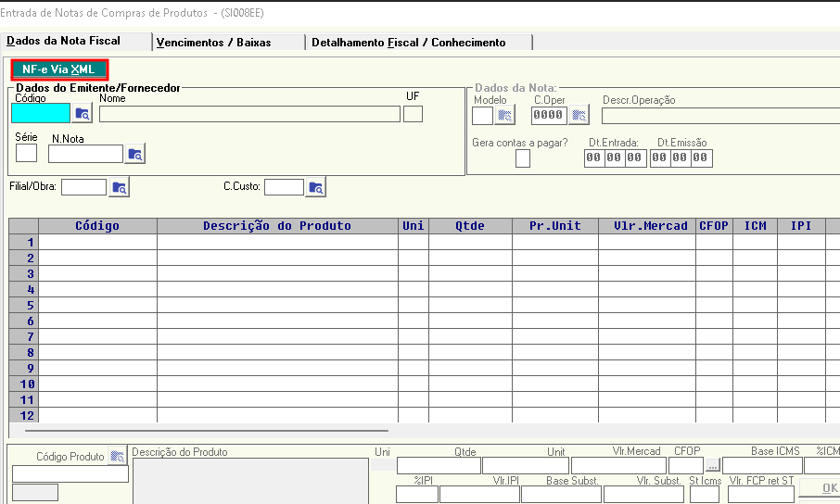Click the Código column header in grid
The width and height of the screenshot is (840, 504).
tap(97, 226)
